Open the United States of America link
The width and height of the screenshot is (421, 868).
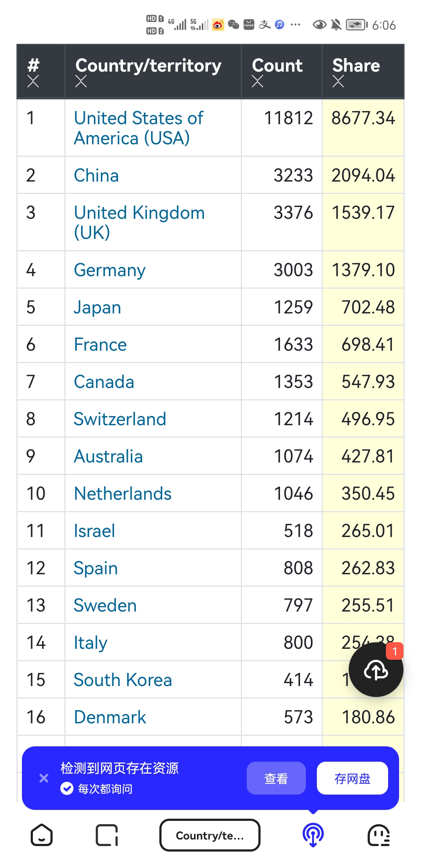tap(139, 128)
